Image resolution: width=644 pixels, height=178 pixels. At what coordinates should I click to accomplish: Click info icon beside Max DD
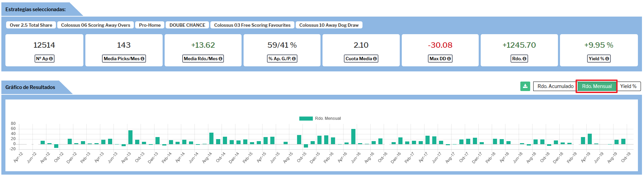(449, 59)
